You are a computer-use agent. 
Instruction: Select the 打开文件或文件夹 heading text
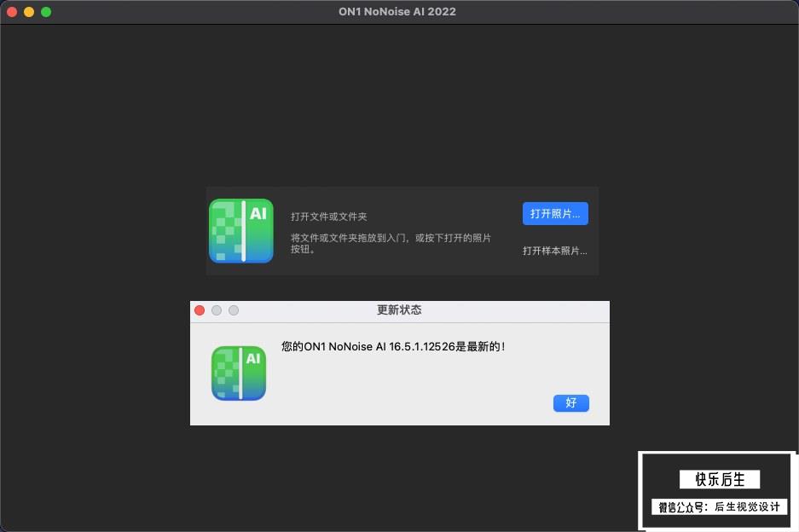point(328,217)
